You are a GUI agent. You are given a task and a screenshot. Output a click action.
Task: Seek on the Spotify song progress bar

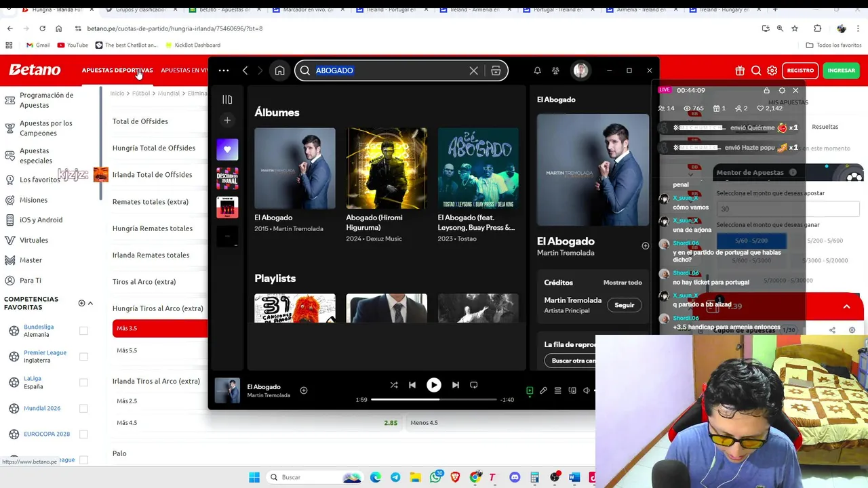pos(433,399)
